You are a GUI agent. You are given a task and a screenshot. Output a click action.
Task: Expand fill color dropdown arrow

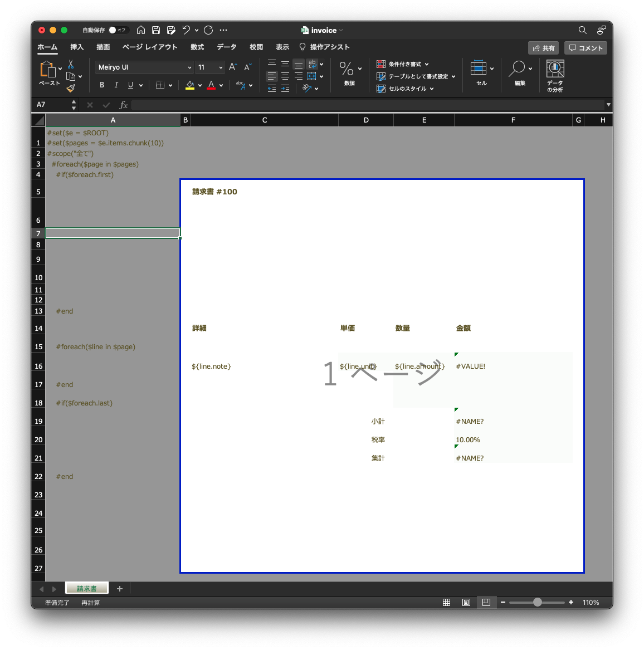point(200,85)
